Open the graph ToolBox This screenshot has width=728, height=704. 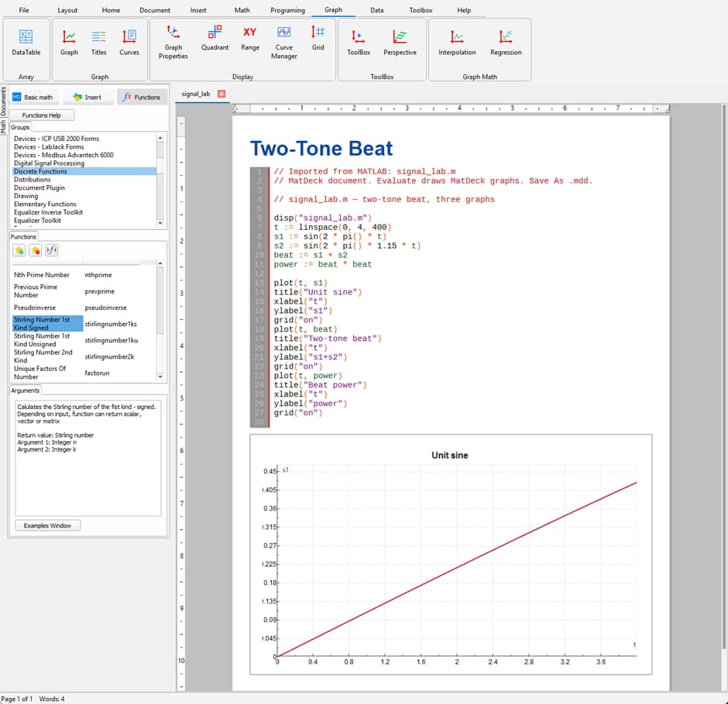coord(359,43)
